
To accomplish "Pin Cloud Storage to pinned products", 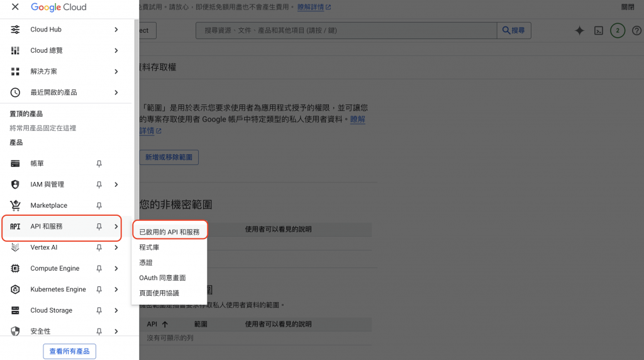I will (x=99, y=310).
